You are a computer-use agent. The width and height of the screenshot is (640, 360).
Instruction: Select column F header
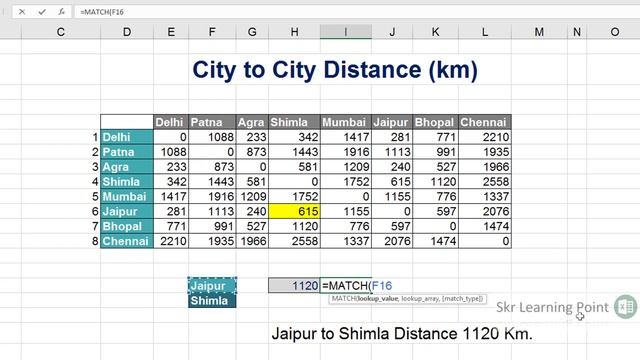[212, 32]
